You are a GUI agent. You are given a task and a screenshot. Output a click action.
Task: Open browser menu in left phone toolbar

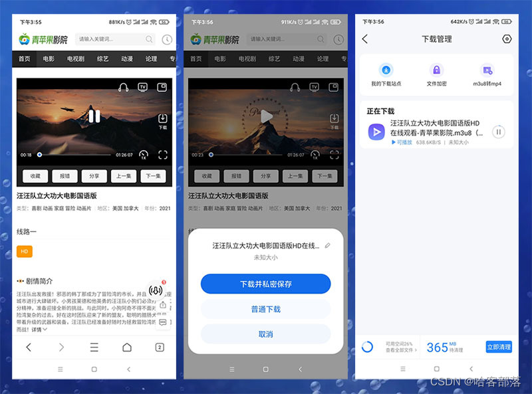coord(94,347)
